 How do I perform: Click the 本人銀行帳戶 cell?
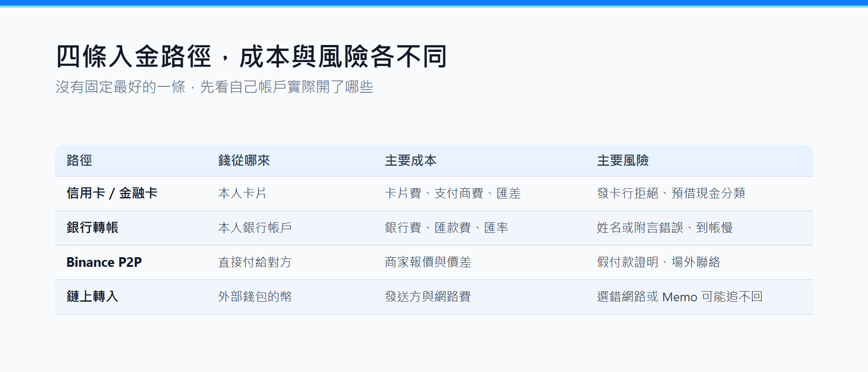255,228
